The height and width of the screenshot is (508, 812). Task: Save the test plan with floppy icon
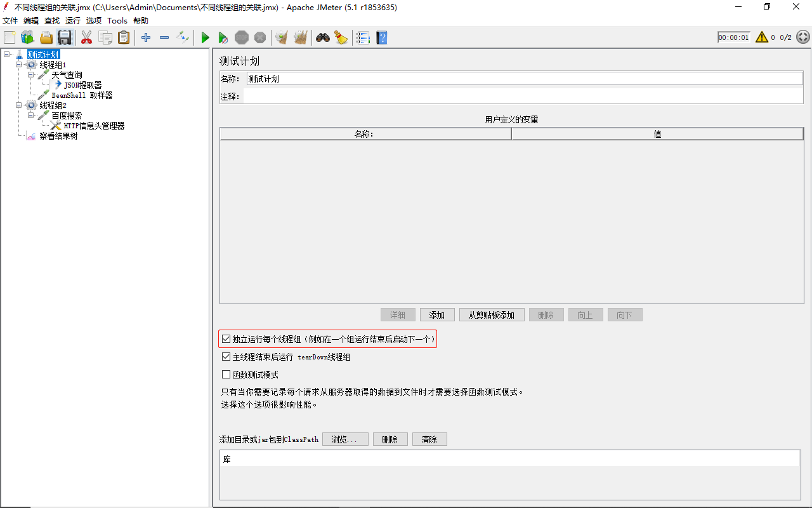(x=65, y=37)
